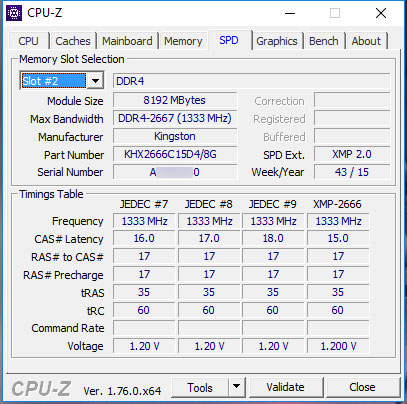Click JEDEC #8 RAS# to CAS# value 17

209,256
